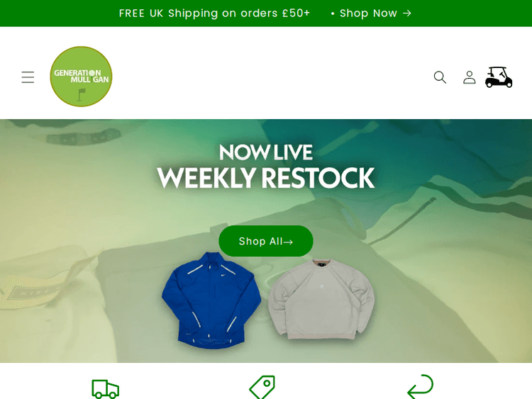This screenshot has height=399, width=532.
Task: Click the Generation Mulligan logo
Action: click(81, 77)
